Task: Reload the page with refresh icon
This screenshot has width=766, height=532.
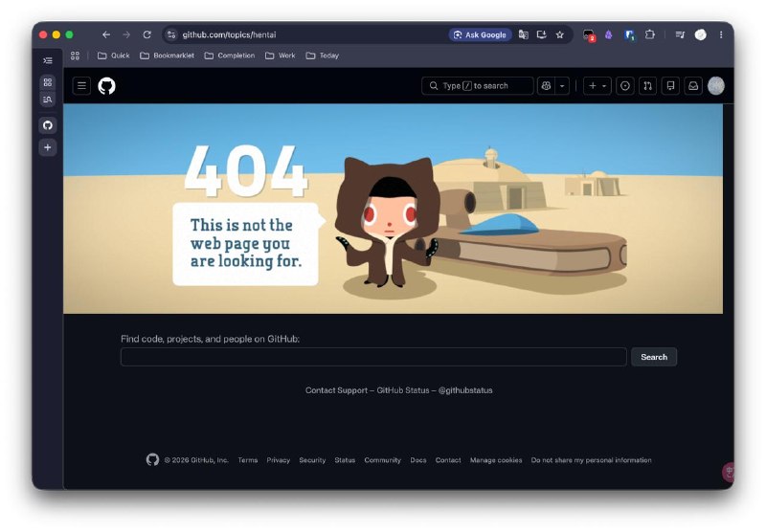Action: click(147, 34)
